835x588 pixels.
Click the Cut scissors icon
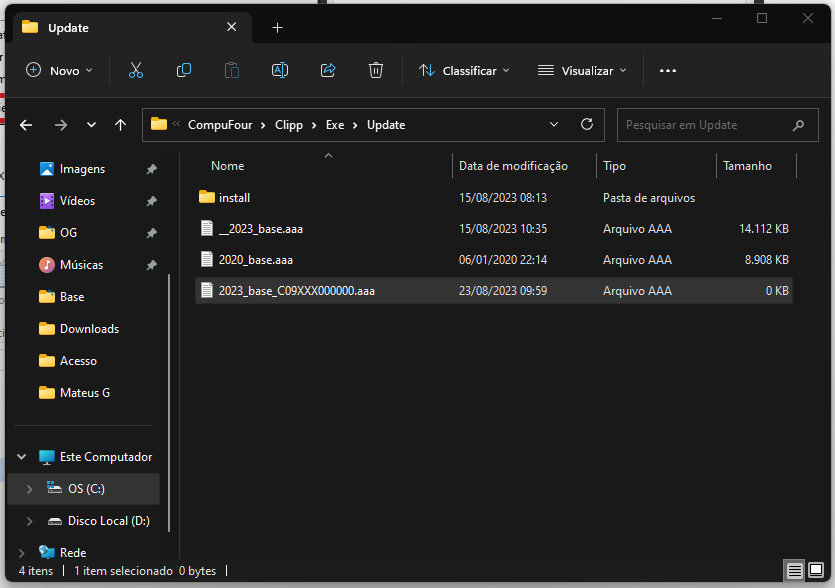[x=136, y=70]
